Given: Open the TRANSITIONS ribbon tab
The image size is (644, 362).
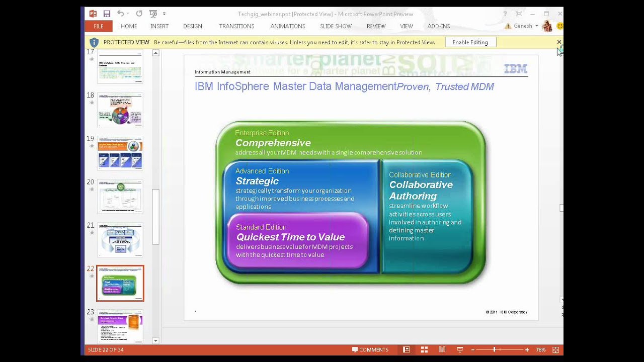Looking at the screenshot, I should click(236, 26).
